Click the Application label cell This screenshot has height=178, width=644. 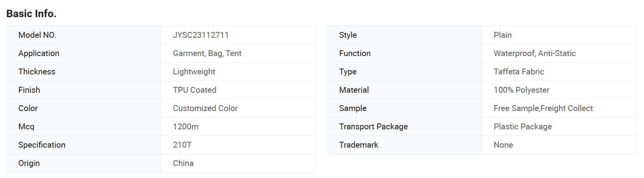(x=84, y=53)
